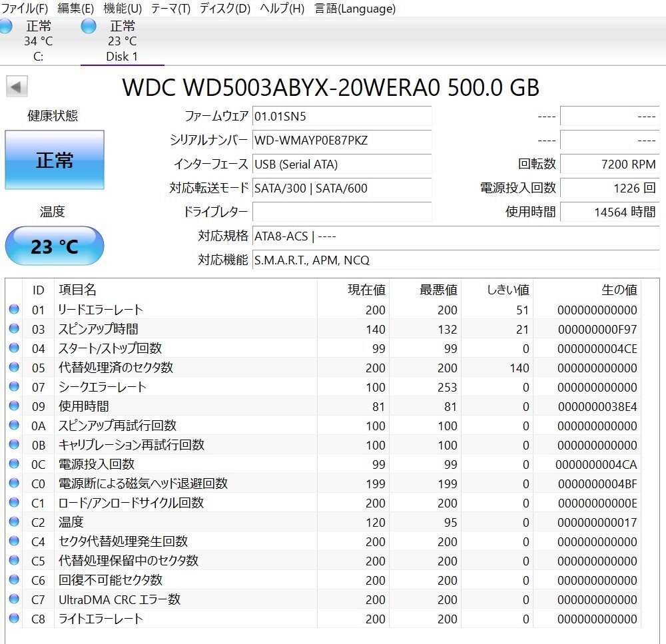Image resolution: width=666 pixels, height=644 pixels.
Task: Click raw value 0000000038E4
Action: coord(597,406)
